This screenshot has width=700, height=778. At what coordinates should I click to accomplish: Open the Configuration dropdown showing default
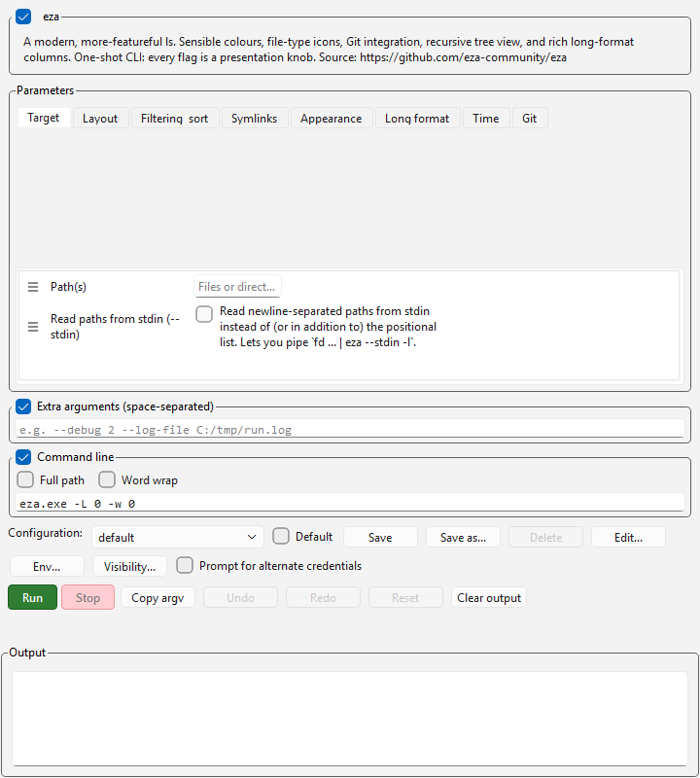pyautogui.click(x=178, y=538)
